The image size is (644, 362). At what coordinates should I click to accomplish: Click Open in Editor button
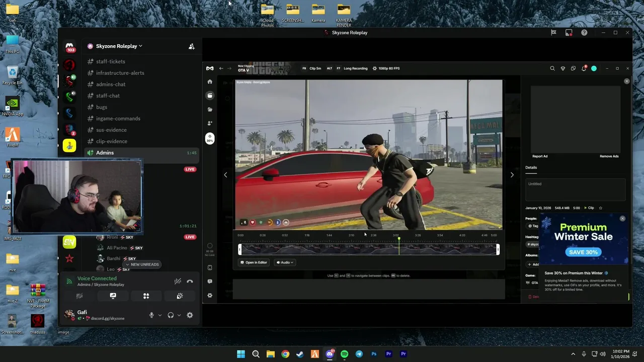tap(254, 262)
